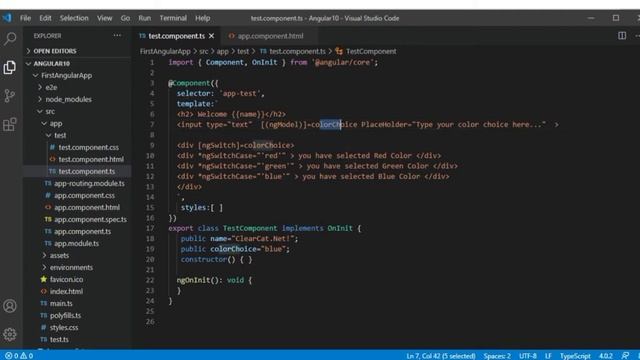Screen dimensions: 640x360
Task: Click the feedback icon in status bar
Action: click(x=625, y=356)
